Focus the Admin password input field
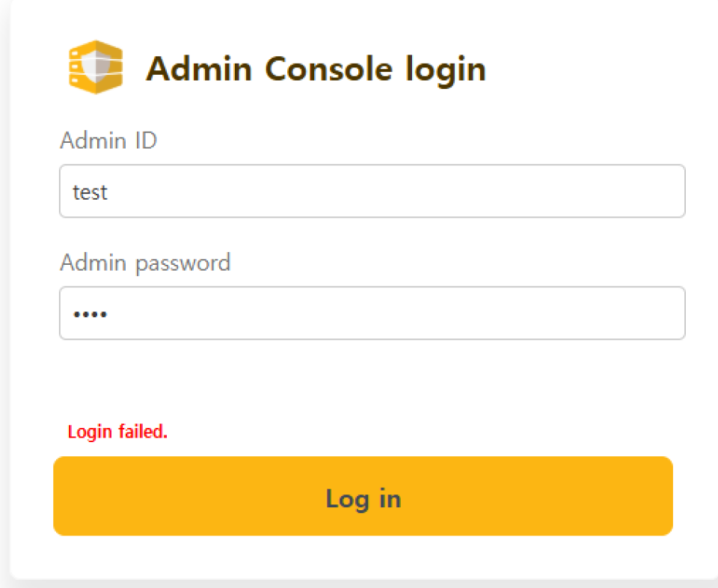 (x=372, y=313)
